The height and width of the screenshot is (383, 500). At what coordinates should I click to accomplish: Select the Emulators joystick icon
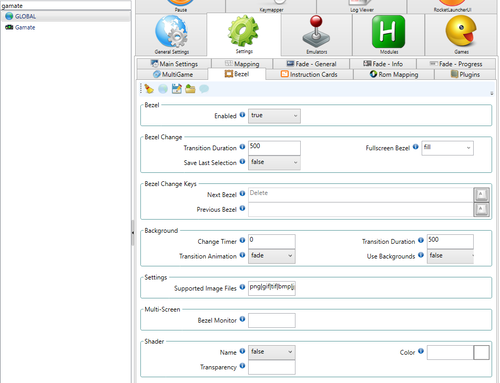click(x=316, y=31)
